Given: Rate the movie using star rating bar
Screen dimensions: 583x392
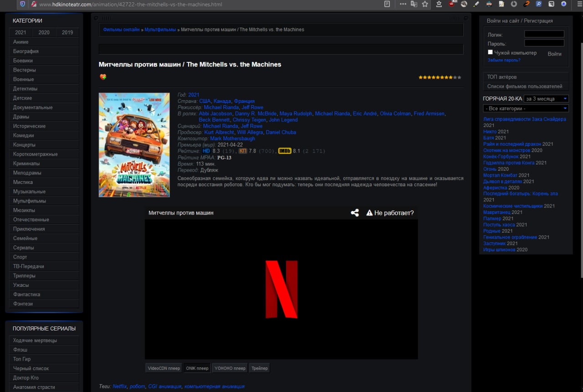Looking at the screenshot, I should pos(440,77).
